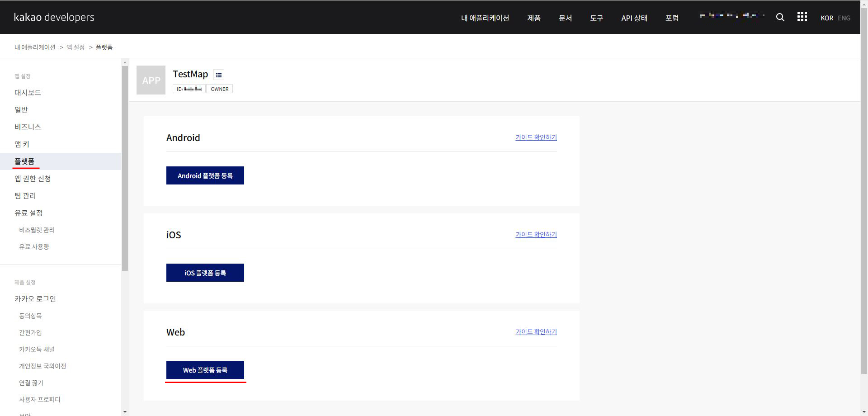Click the TestMap app title
Image resolution: width=868 pixels, height=416 pixels.
190,74
